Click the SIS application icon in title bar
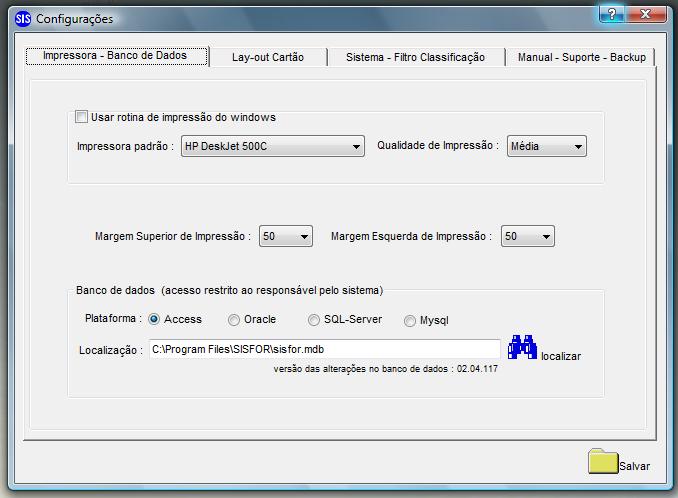 tap(23, 19)
